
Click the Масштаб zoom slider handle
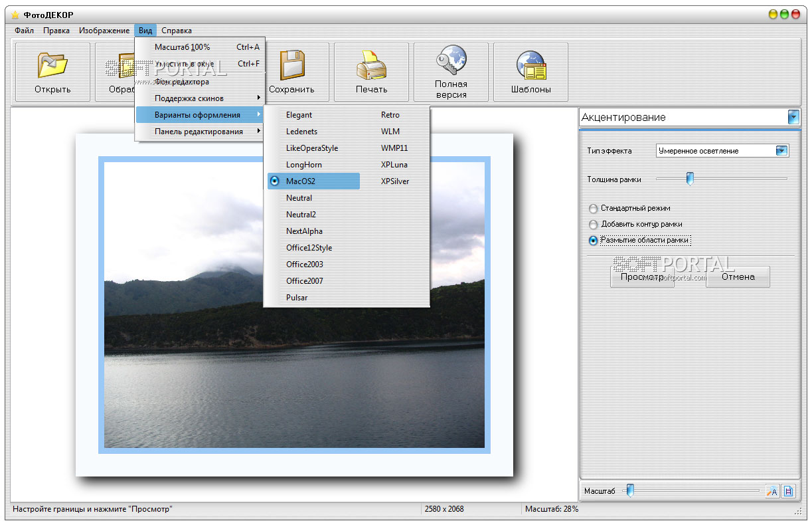[x=630, y=491]
